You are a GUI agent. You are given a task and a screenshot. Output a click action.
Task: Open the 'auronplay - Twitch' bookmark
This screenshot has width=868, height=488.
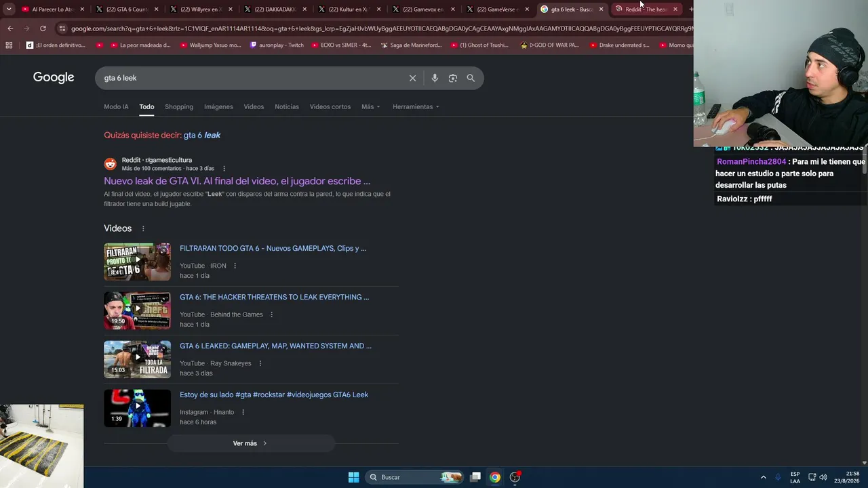click(x=277, y=45)
